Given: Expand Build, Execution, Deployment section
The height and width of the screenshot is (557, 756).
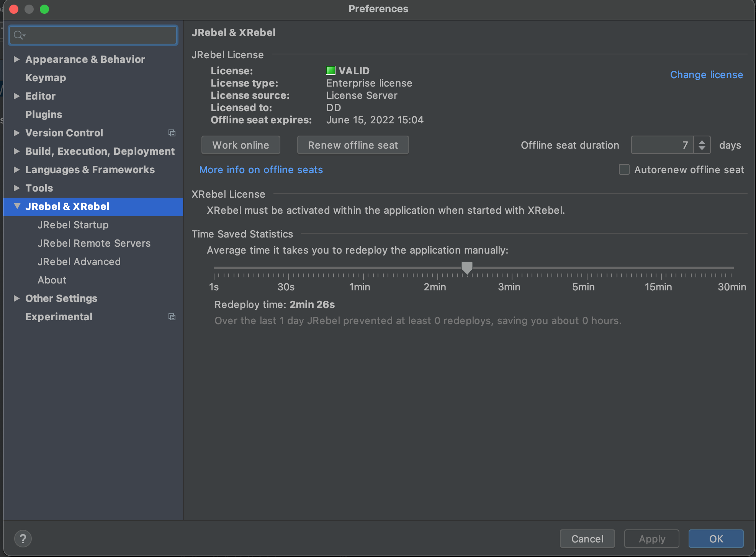Looking at the screenshot, I should click(16, 151).
